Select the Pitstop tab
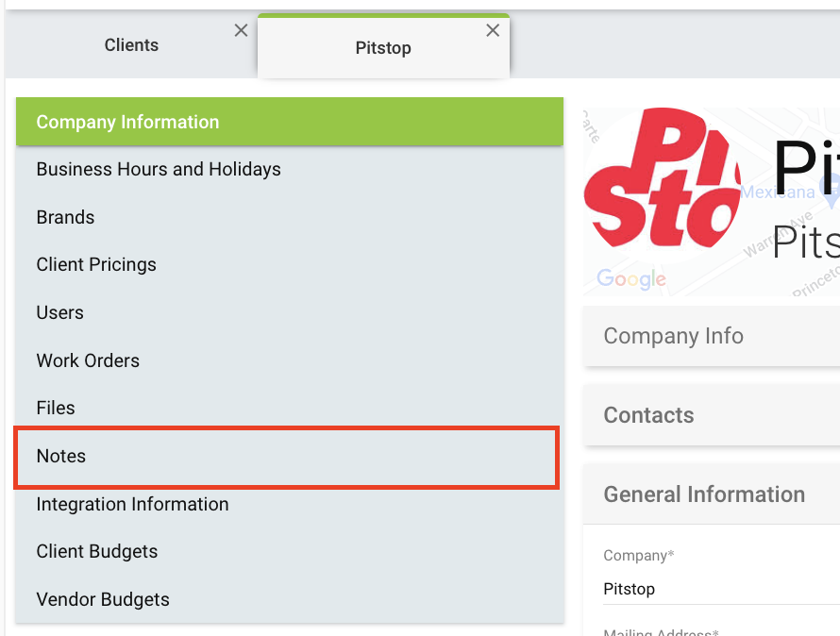The width and height of the screenshot is (840, 636). click(x=383, y=48)
